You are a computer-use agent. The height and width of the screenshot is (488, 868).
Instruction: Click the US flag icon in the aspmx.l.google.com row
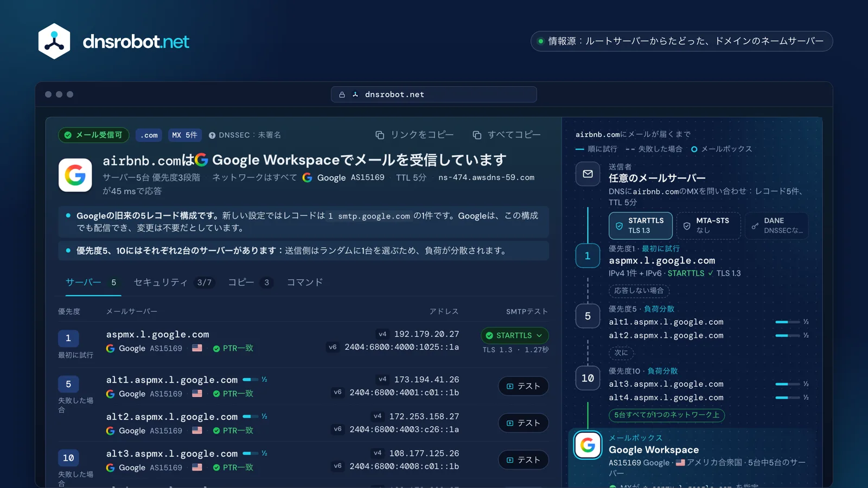coord(197,348)
